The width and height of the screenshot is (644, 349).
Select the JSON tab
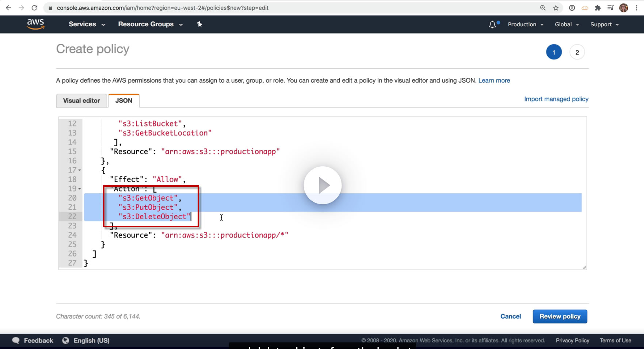[x=124, y=100]
